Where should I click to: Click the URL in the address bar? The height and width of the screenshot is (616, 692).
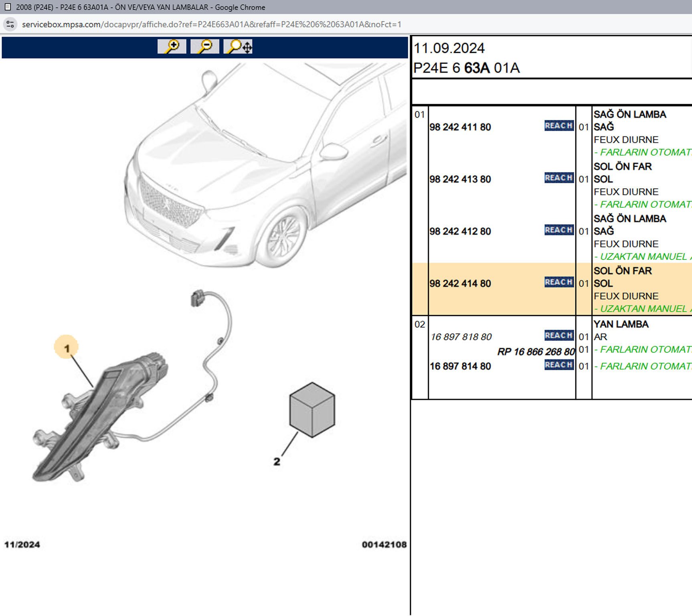pos(211,24)
